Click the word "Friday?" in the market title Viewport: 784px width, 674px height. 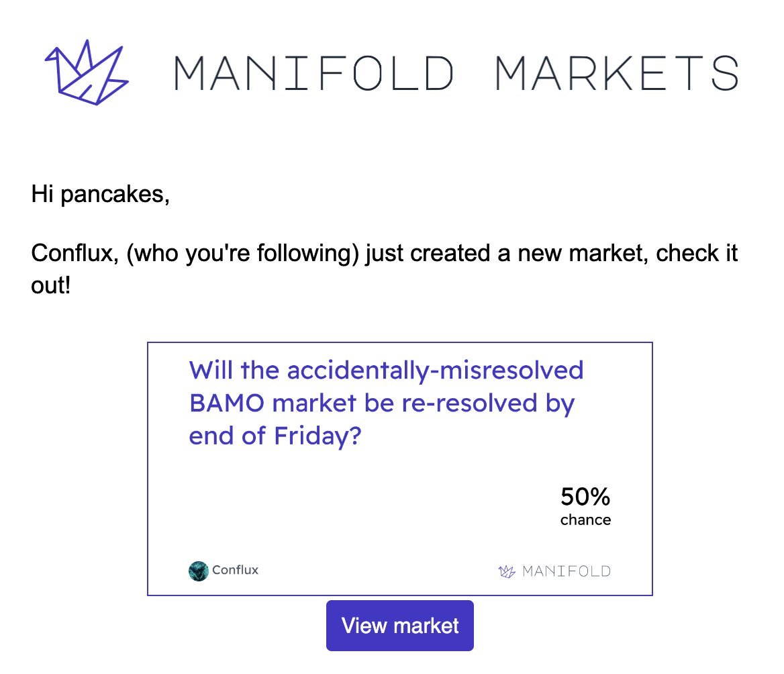pos(317,436)
